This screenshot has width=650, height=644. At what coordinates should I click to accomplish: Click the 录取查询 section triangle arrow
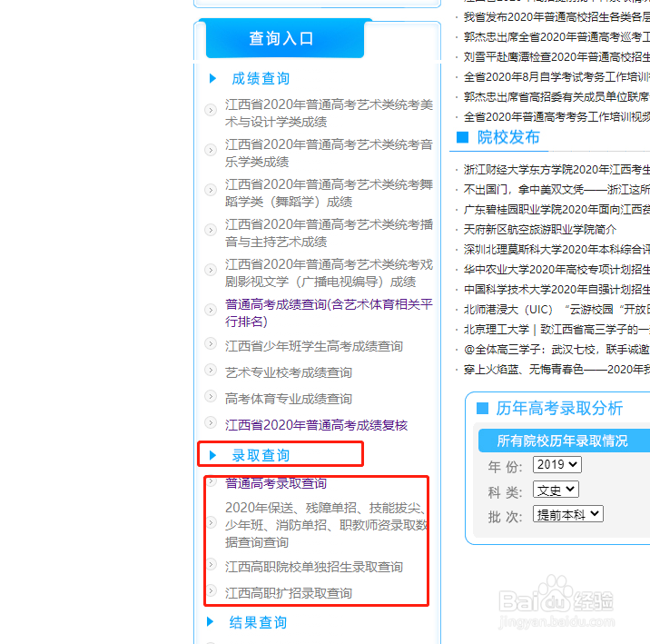[x=212, y=455]
